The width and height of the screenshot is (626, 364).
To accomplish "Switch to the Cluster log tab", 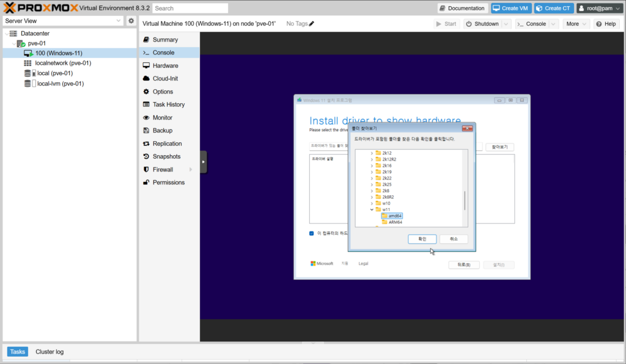I will click(x=50, y=352).
